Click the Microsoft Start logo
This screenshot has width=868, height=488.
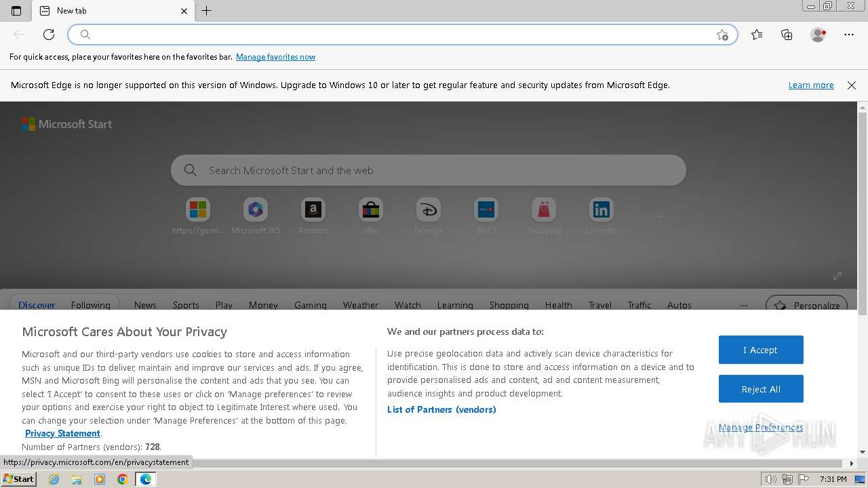coord(66,124)
